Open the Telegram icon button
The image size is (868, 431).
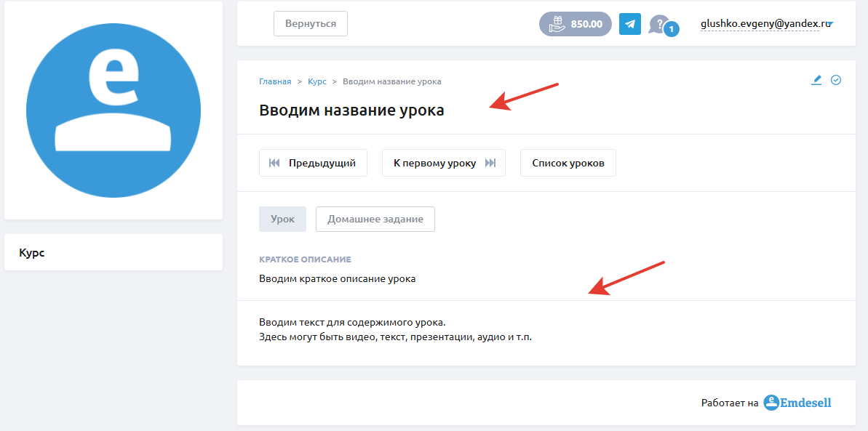pyautogui.click(x=629, y=24)
